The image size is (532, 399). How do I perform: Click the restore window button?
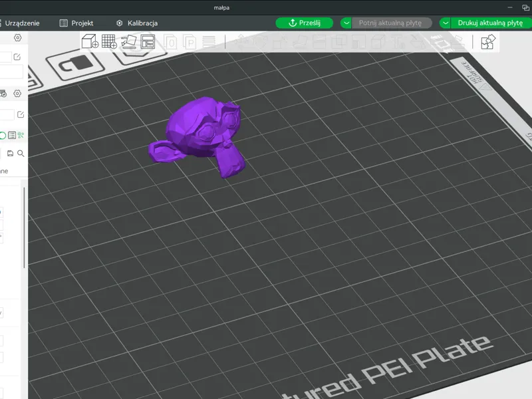(x=526, y=7)
